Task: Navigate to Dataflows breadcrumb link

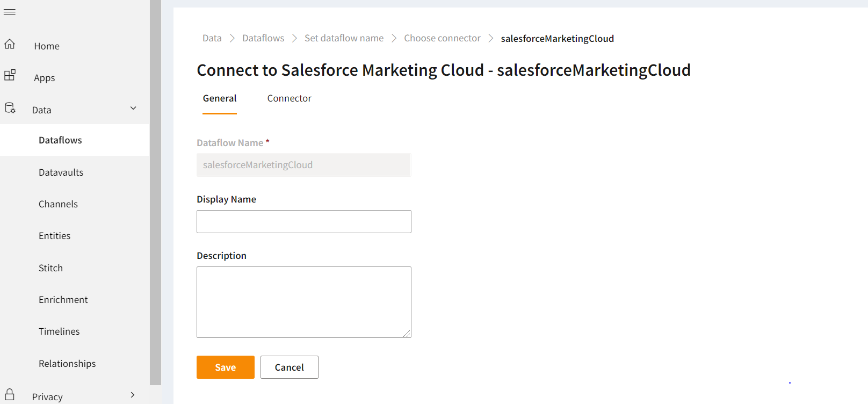Action: [x=263, y=38]
